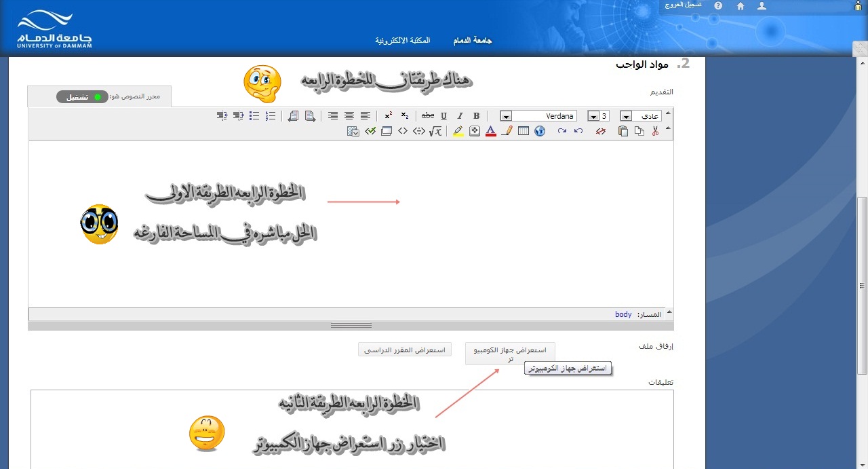The width and height of the screenshot is (868, 469).
Task: Collapse the first toolbar row arrow
Action: (668, 113)
